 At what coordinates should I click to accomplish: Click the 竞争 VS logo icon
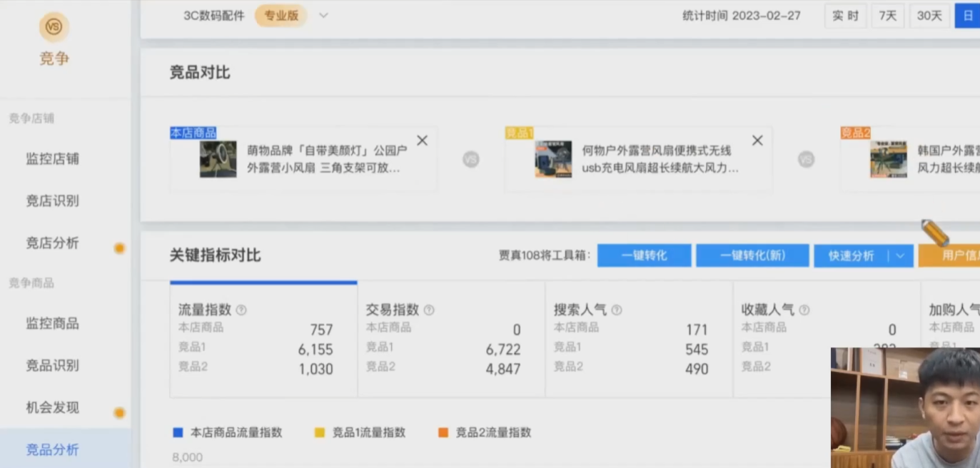[x=54, y=27]
